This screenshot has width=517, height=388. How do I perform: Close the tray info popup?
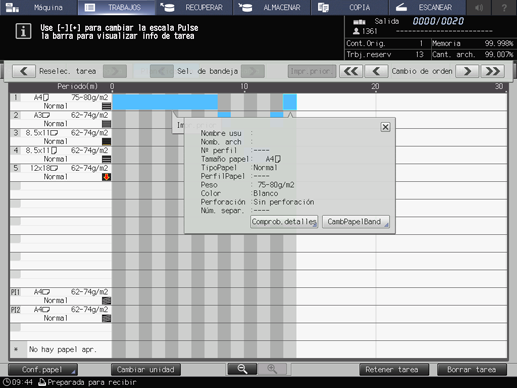click(x=385, y=127)
